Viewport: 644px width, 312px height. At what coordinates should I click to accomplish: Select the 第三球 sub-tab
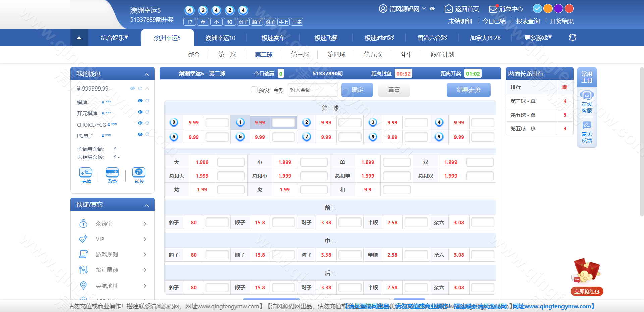[300, 54]
